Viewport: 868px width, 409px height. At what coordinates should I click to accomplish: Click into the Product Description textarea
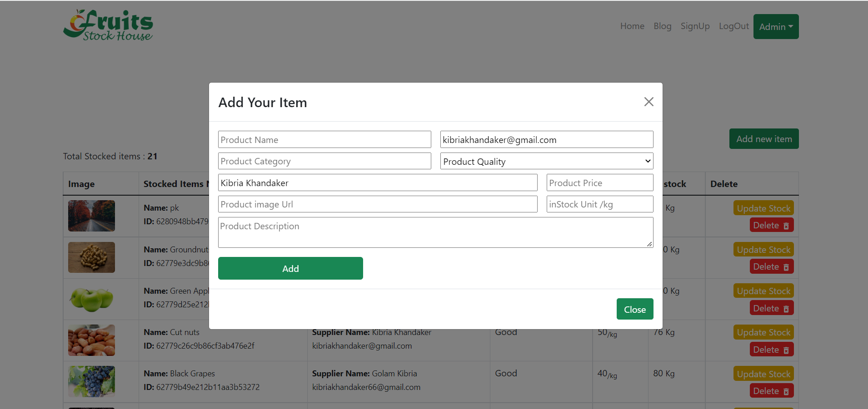point(436,232)
